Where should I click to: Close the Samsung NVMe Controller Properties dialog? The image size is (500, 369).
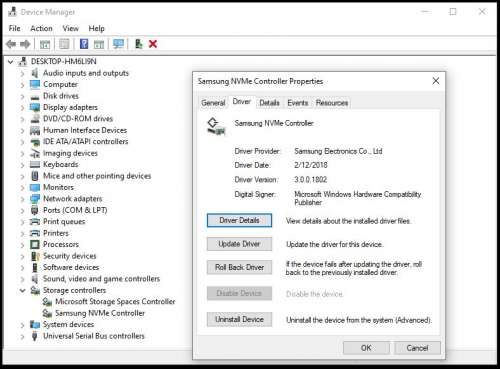(436, 81)
